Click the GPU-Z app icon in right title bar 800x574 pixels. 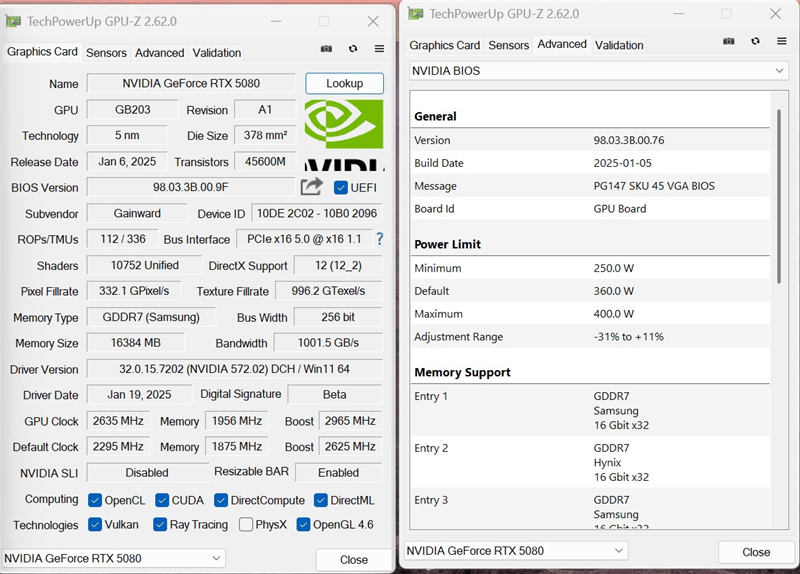[x=416, y=14]
